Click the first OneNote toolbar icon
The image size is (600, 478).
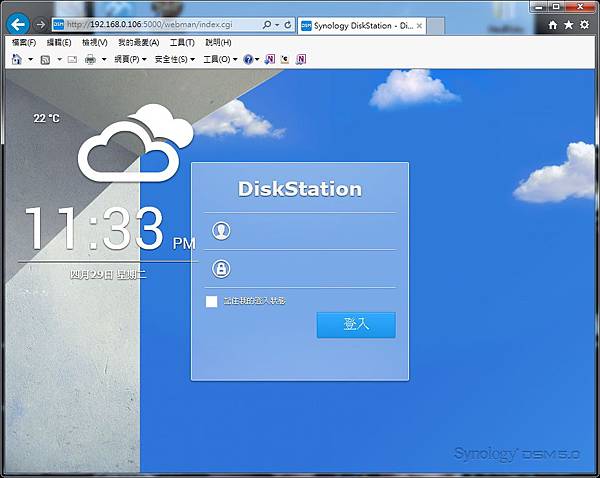[270, 59]
